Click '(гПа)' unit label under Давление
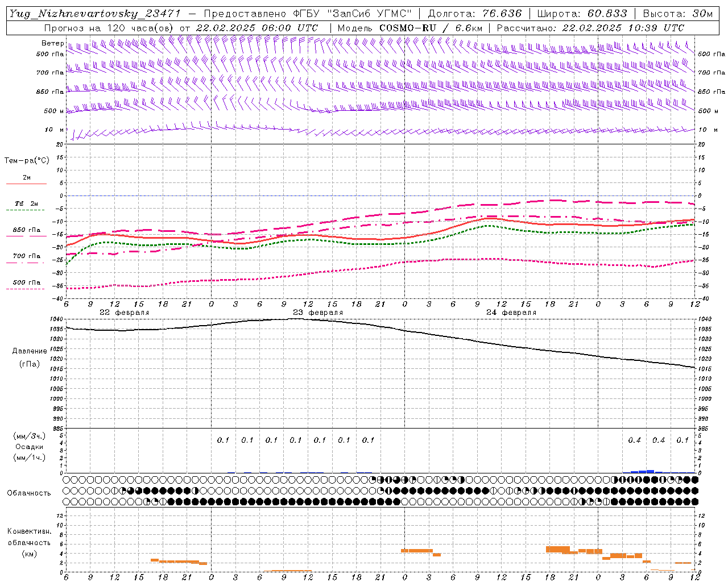The width and height of the screenshot is (728, 582). click(x=30, y=364)
